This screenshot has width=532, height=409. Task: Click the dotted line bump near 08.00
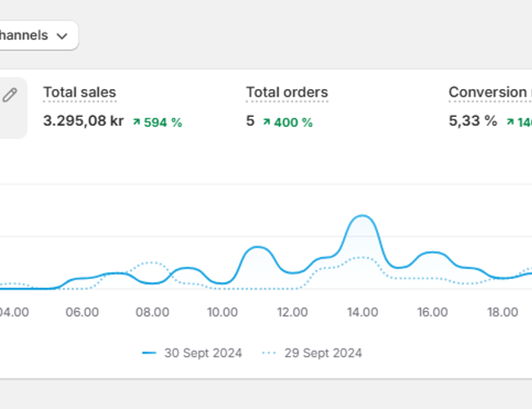tap(150, 263)
